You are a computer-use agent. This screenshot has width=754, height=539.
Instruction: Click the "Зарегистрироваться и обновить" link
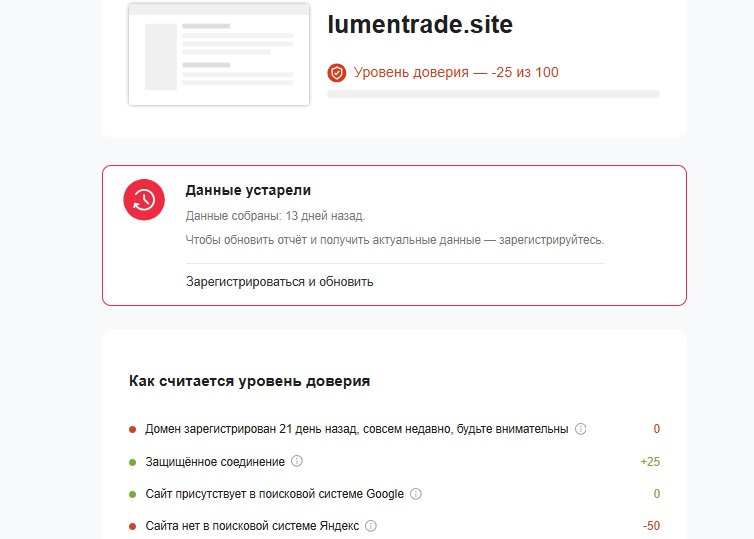pyautogui.click(x=279, y=282)
